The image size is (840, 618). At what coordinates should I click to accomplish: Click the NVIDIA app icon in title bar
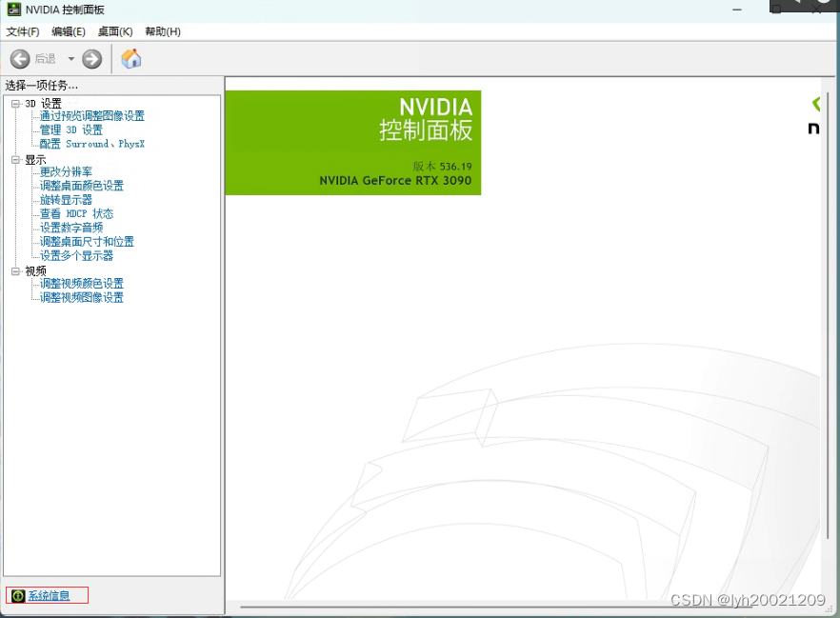coord(14,10)
